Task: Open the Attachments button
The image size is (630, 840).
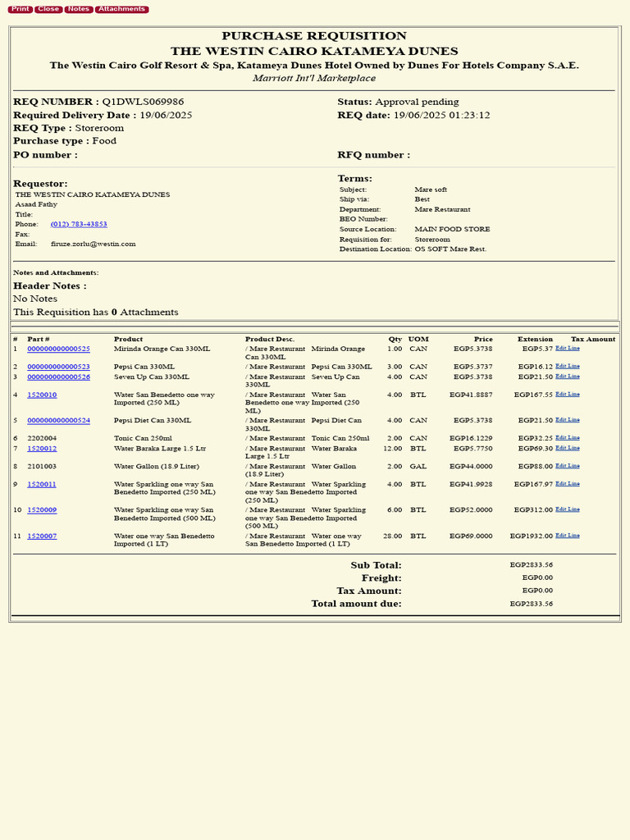Action: (x=121, y=9)
